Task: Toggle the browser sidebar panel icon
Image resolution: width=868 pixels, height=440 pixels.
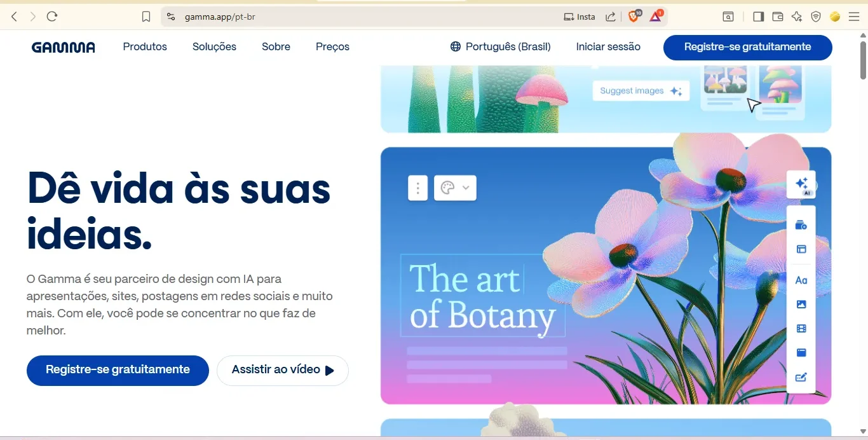Action: point(758,17)
